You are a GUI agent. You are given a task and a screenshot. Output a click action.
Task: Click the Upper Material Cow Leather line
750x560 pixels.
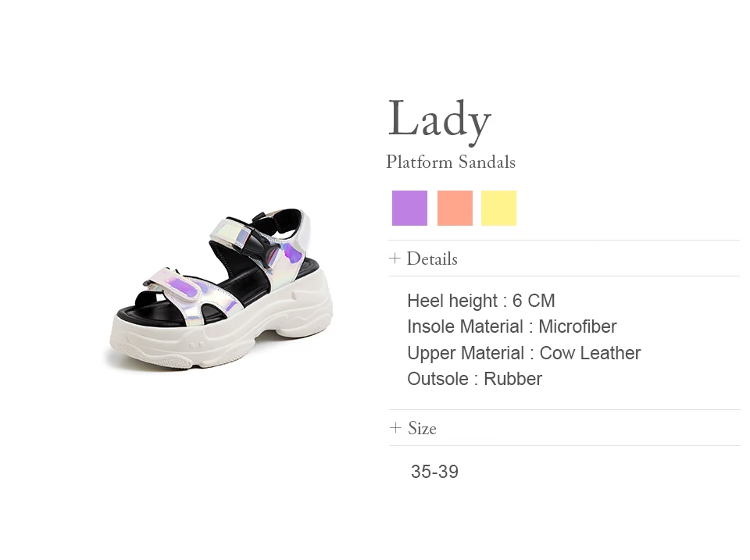(x=523, y=353)
